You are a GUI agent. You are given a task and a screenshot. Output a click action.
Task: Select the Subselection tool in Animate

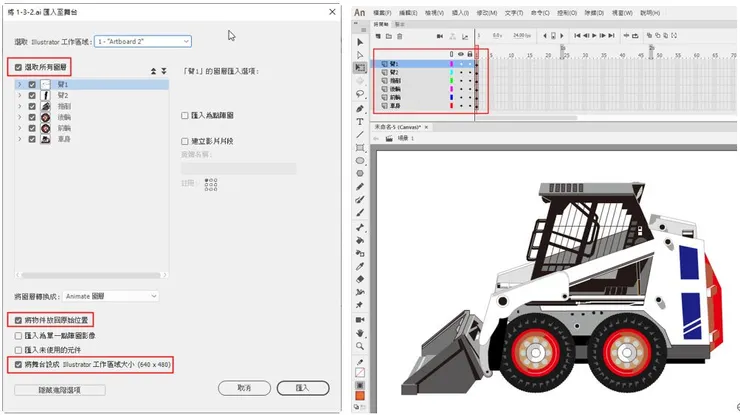click(360, 55)
